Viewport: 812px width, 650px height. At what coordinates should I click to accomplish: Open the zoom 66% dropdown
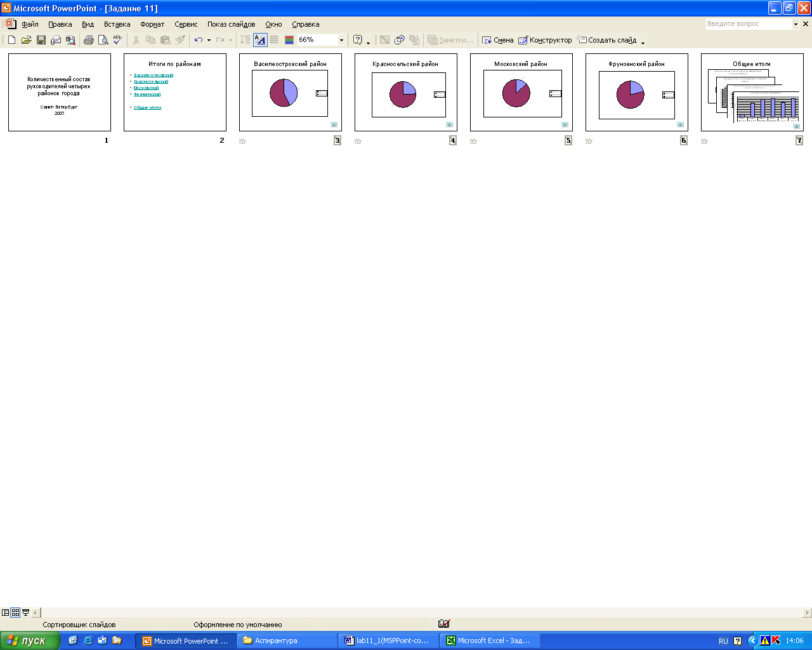point(341,40)
